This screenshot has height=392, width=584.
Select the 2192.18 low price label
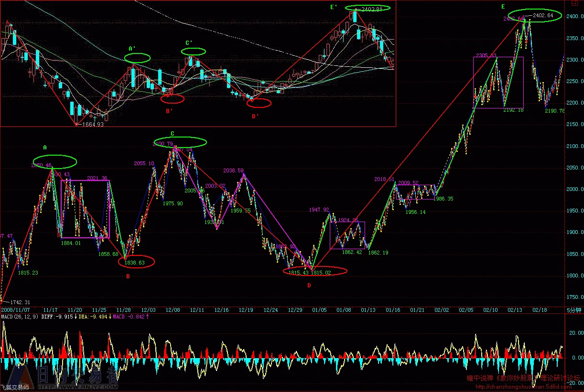click(513, 110)
